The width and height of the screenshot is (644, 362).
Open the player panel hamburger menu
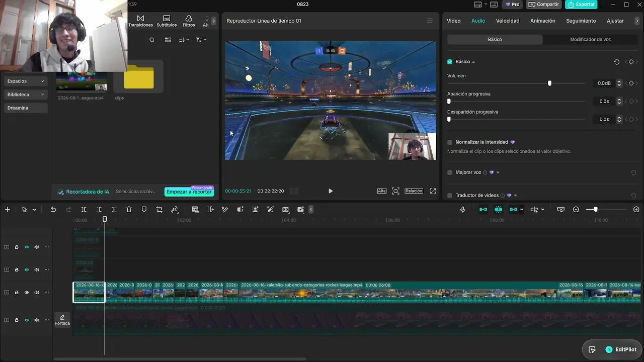click(430, 21)
